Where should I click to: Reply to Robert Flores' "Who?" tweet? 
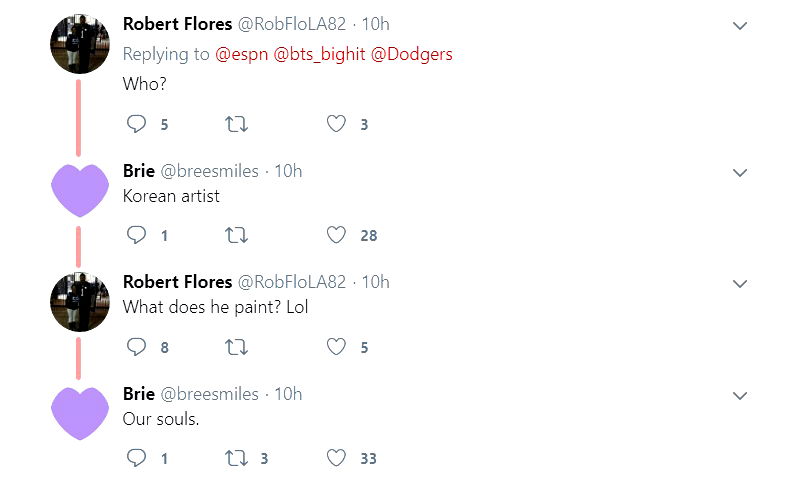tap(137, 125)
